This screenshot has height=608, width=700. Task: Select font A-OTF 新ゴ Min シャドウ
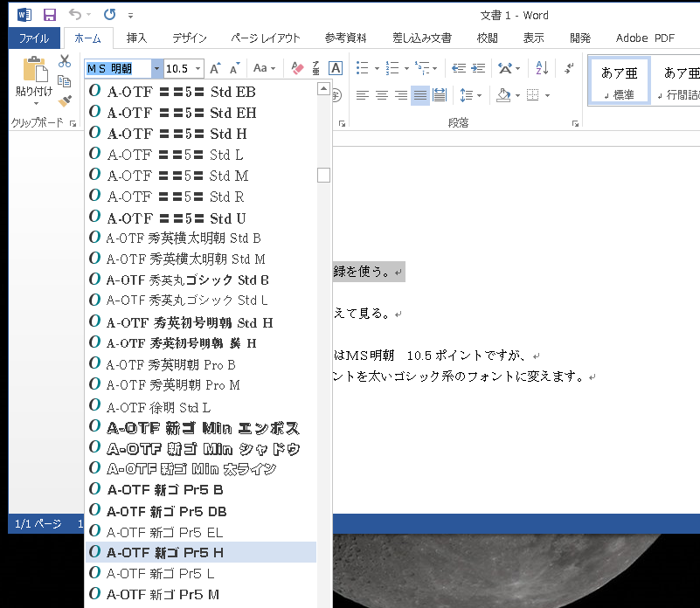pos(201,448)
